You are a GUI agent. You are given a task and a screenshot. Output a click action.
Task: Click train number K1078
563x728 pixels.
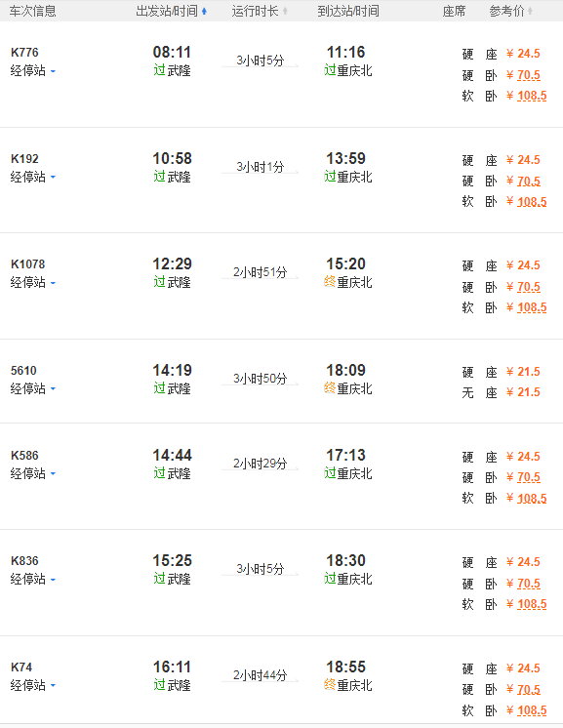coord(28,264)
